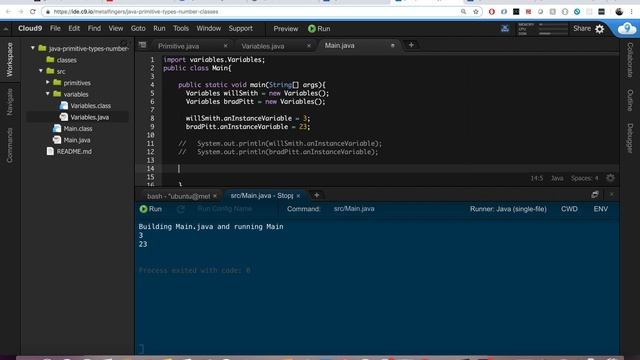This screenshot has height=360, width=640.
Task: Add a new terminal tab with plus
Action: (316, 196)
